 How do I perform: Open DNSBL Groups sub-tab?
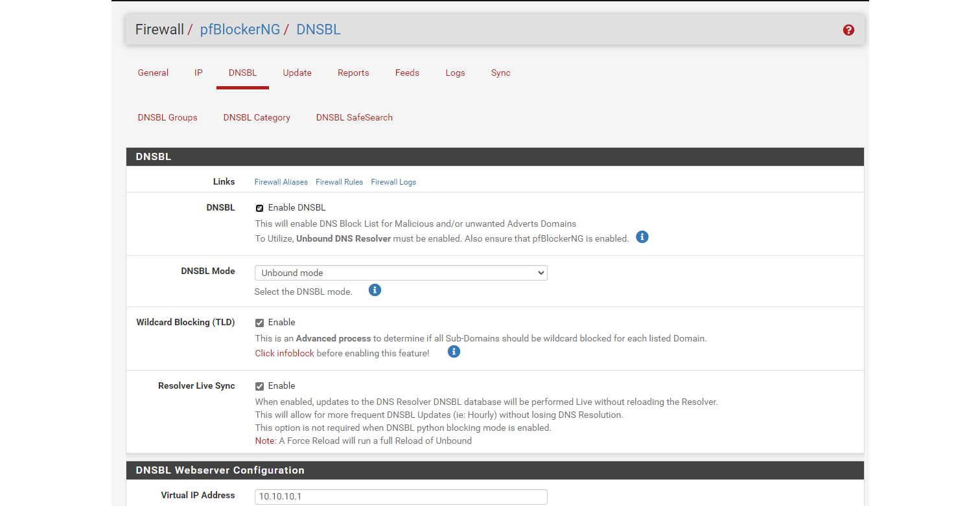[167, 117]
